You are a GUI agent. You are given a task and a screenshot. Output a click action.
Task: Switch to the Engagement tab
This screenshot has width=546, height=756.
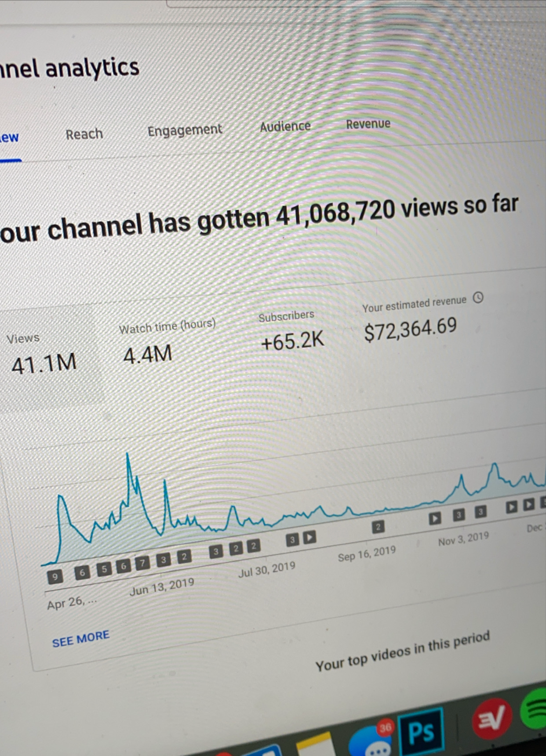pyautogui.click(x=185, y=130)
